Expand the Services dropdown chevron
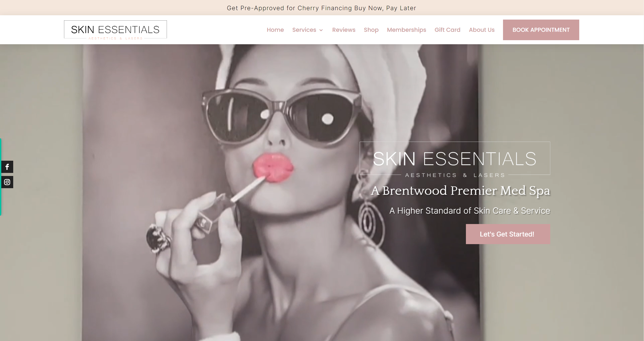Image resolution: width=644 pixels, height=341 pixels. 321,30
